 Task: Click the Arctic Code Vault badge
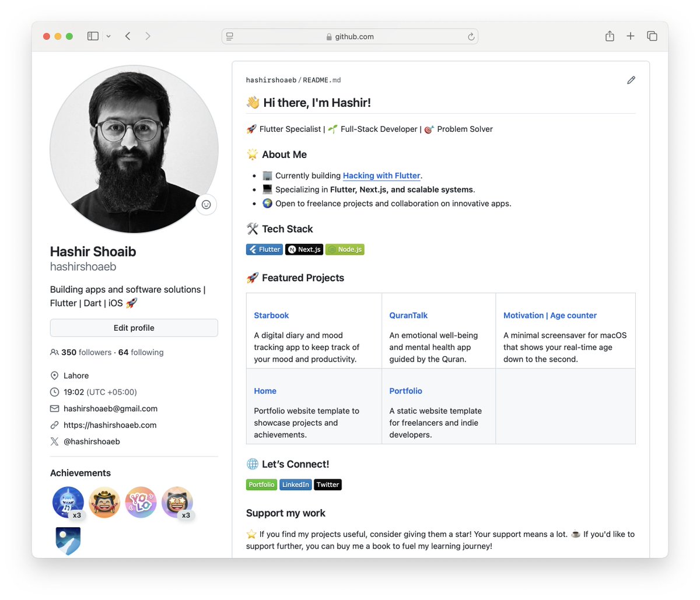[x=68, y=541]
